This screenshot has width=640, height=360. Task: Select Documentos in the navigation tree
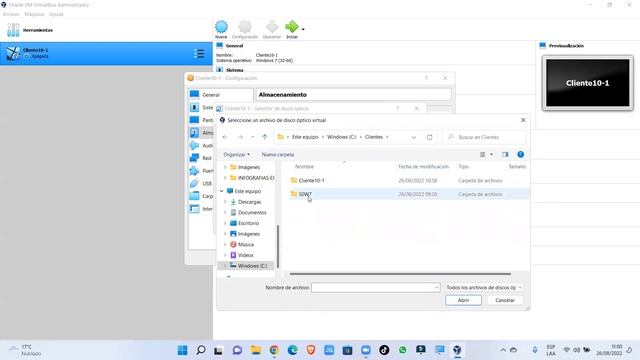252,213
